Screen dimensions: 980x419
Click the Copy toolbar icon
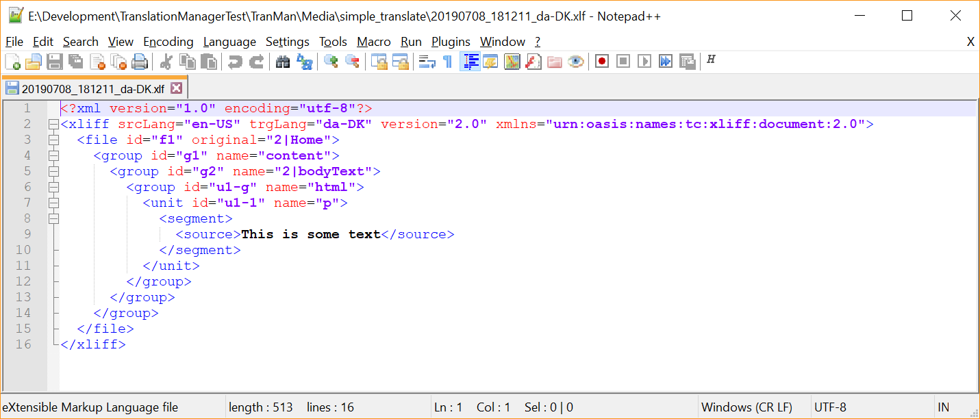coord(187,62)
